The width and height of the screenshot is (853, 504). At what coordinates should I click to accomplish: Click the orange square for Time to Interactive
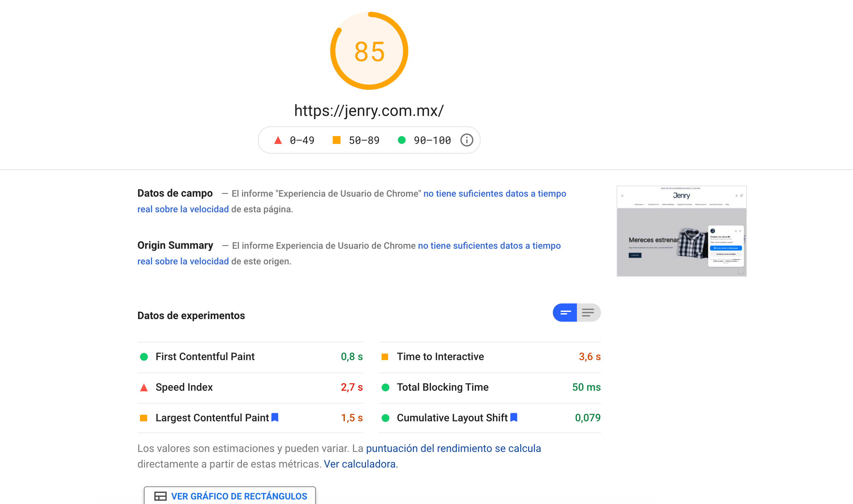tap(385, 357)
